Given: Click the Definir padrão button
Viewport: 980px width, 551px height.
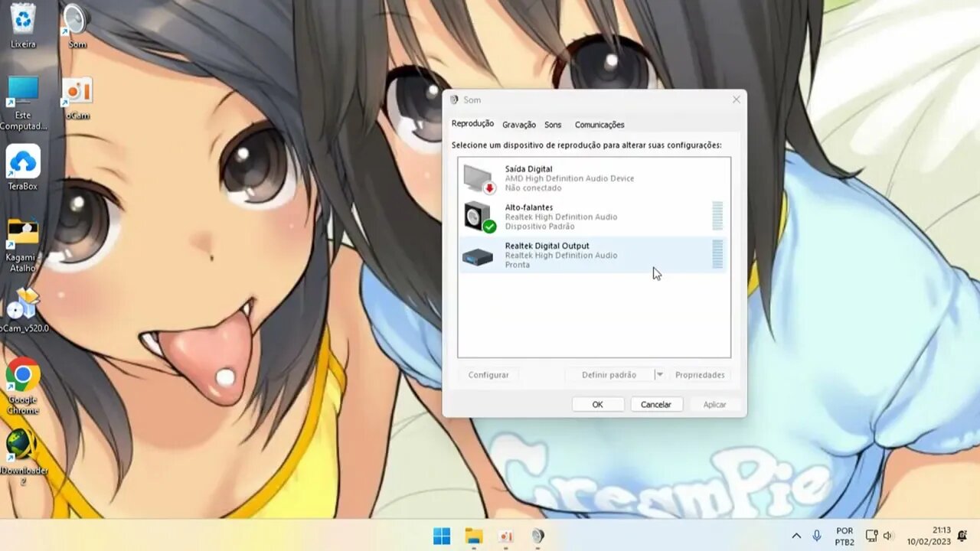Looking at the screenshot, I should 609,375.
